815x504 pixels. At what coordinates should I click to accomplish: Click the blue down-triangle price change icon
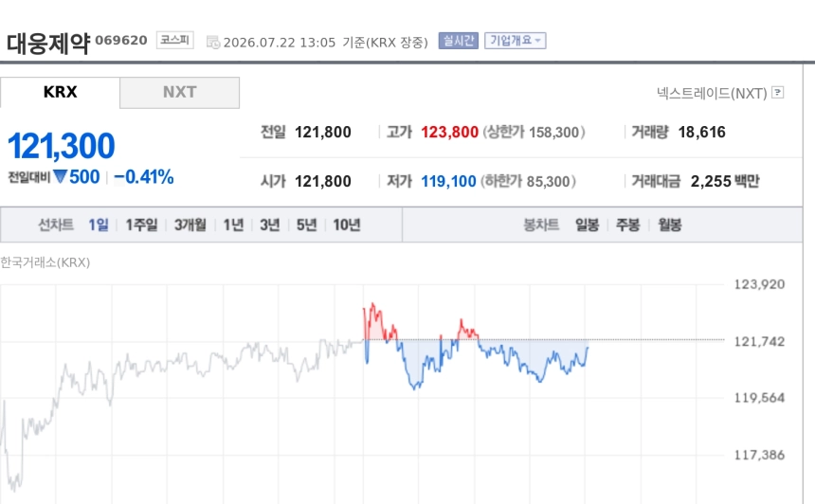coord(60,176)
